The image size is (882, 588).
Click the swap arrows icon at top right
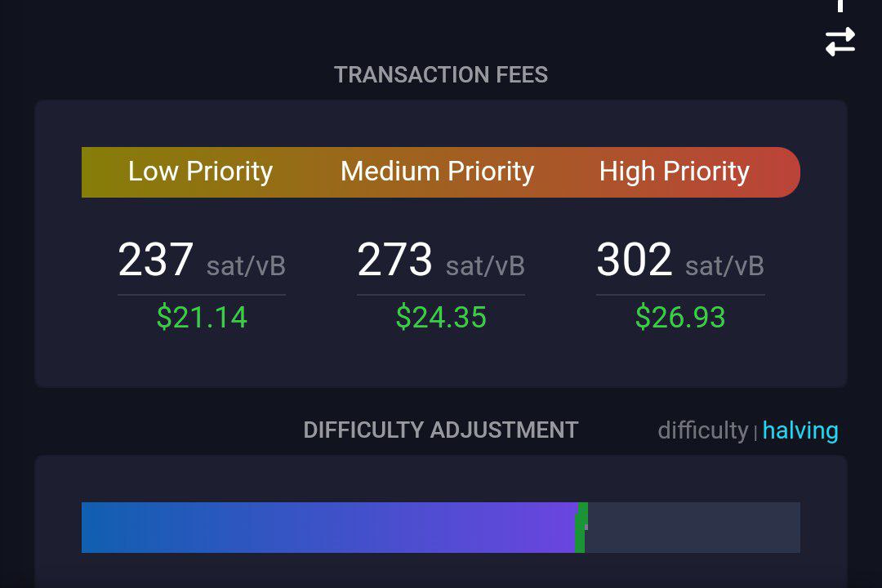(x=840, y=42)
